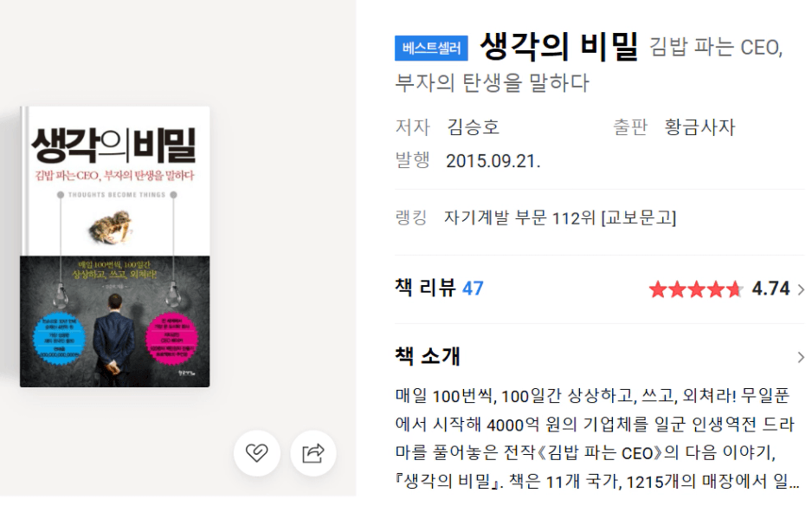812x506 pixels.
Task: Click the review count 47
Action: tap(473, 289)
